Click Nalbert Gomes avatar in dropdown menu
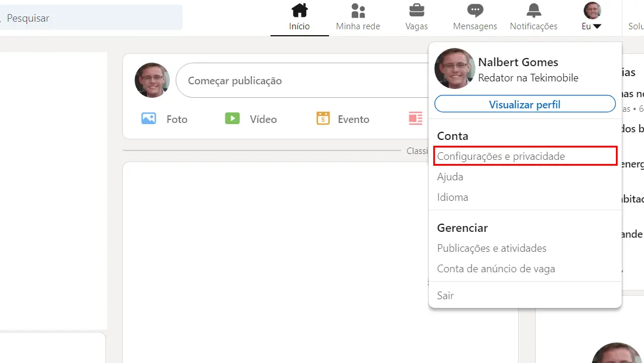Image resolution: width=644 pixels, height=363 pixels. click(455, 69)
